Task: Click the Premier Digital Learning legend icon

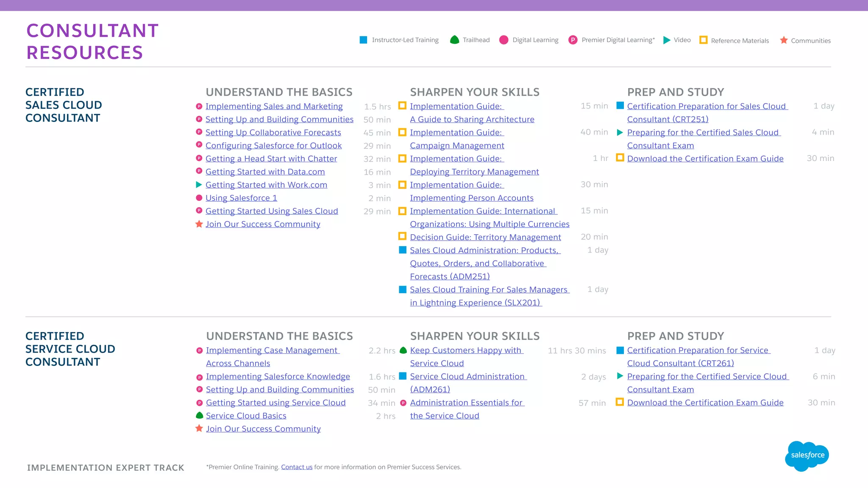Action: tap(573, 40)
